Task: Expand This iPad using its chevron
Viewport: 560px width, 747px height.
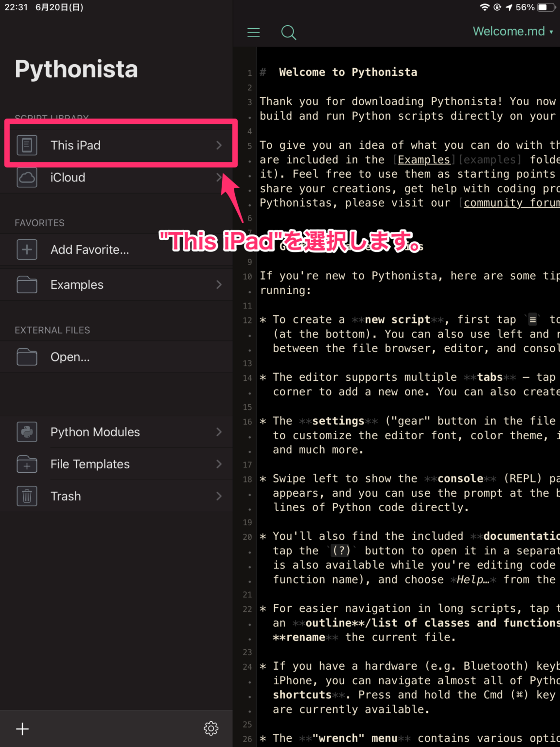Action: tap(219, 145)
